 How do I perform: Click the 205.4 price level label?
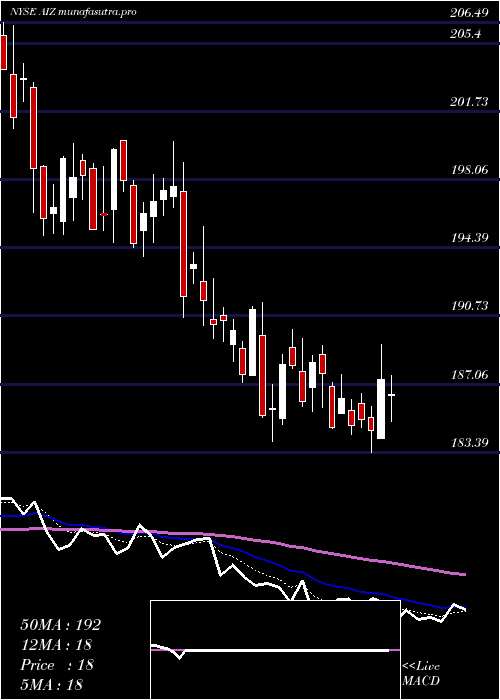[466, 33]
